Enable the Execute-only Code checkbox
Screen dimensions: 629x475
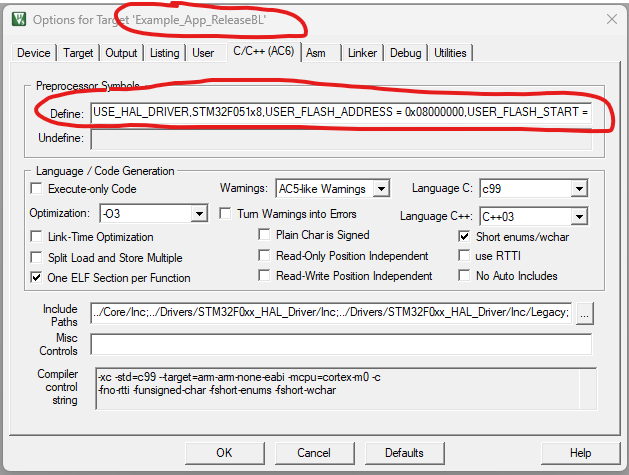pyautogui.click(x=38, y=189)
